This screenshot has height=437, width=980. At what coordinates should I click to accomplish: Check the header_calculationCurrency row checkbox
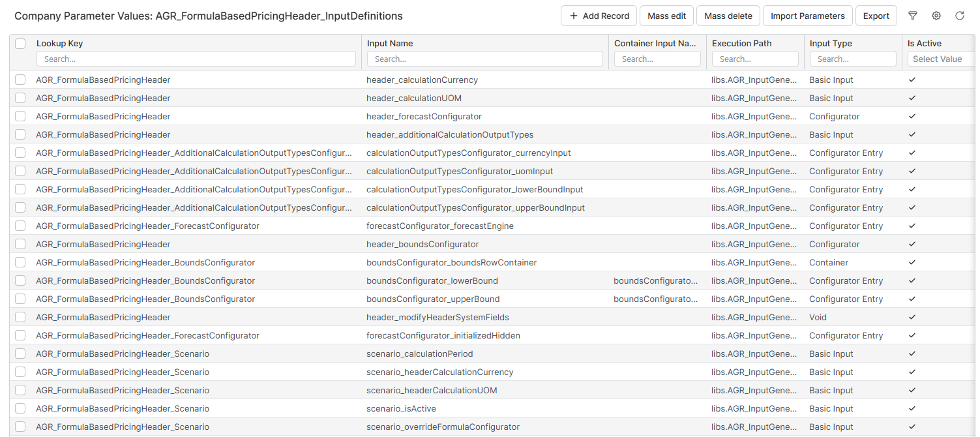point(20,80)
